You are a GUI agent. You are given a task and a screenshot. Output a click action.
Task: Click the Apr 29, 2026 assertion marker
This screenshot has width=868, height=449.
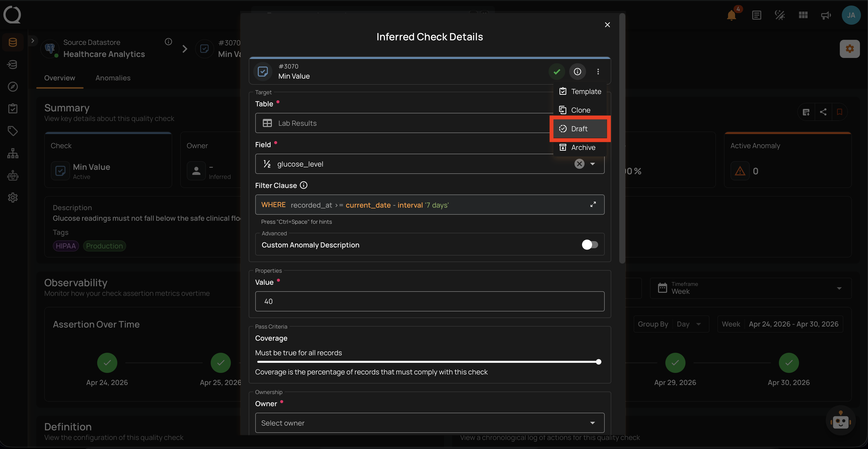pyautogui.click(x=675, y=363)
